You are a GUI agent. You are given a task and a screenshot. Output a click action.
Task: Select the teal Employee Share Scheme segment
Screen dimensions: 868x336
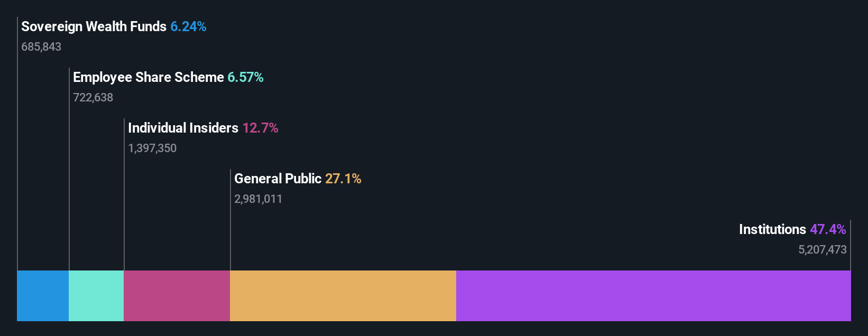point(96,296)
